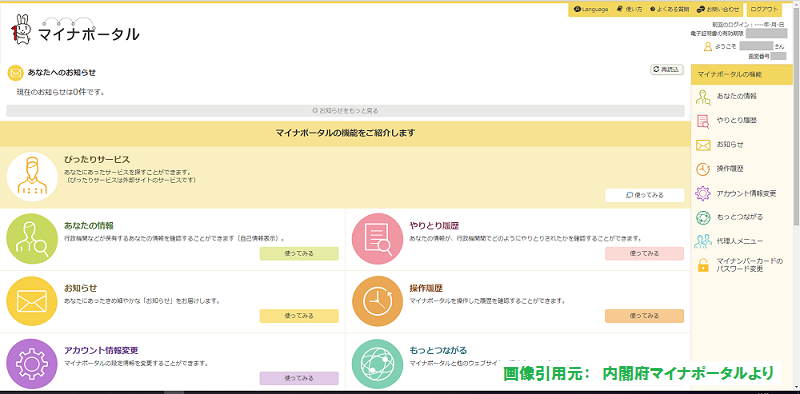Open sidebar 代理人メニュー people icon

tap(703, 241)
